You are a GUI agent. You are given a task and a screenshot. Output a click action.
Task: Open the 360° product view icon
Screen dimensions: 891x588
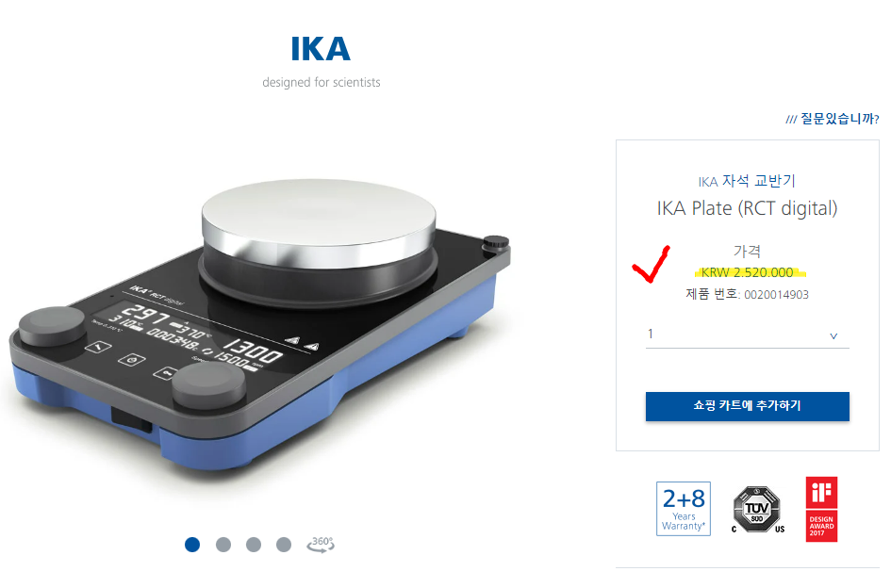pos(322,544)
